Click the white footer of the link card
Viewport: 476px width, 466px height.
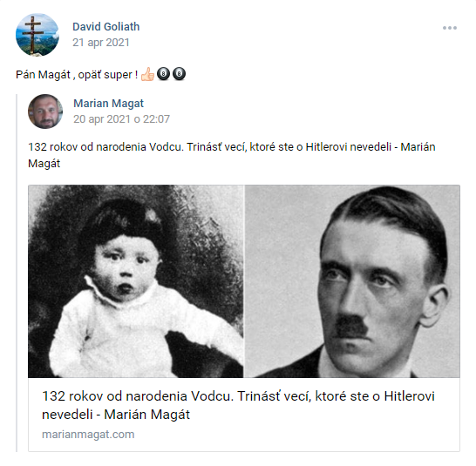[244, 415]
